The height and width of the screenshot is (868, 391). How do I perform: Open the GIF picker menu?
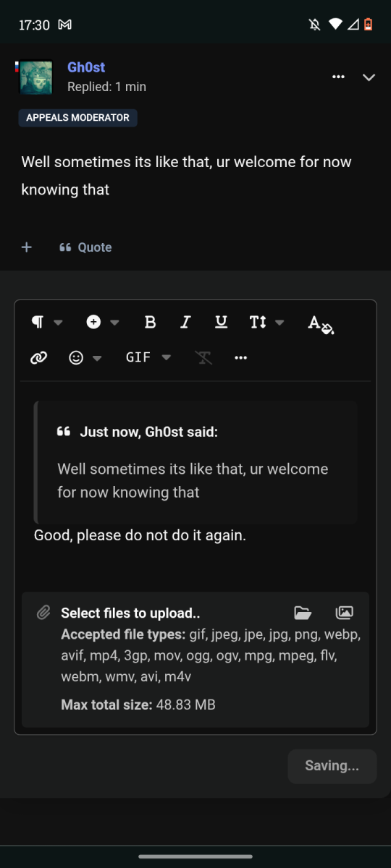tap(148, 358)
